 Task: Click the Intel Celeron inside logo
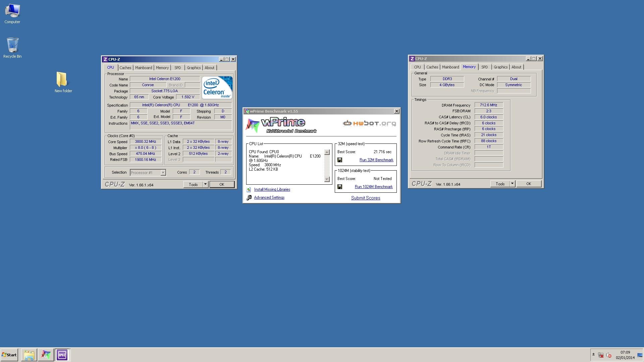(x=217, y=88)
